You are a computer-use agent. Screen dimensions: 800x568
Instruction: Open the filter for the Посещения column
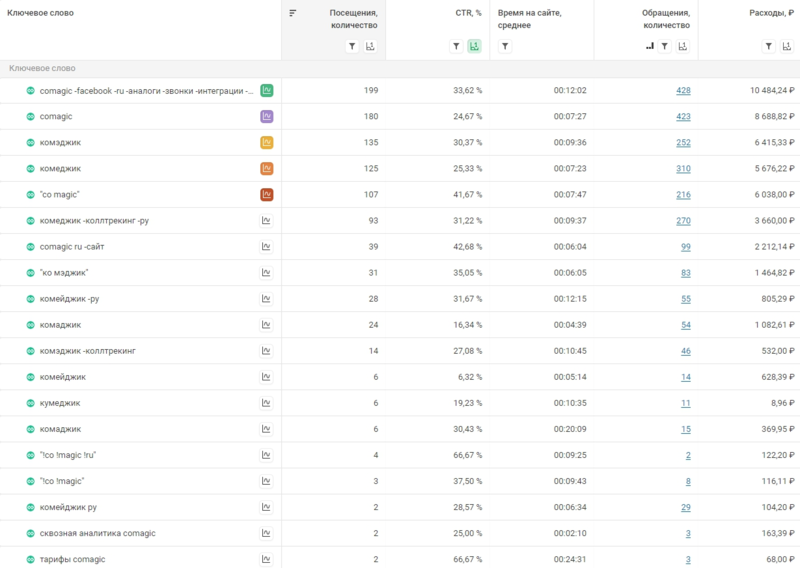point(352,46)
